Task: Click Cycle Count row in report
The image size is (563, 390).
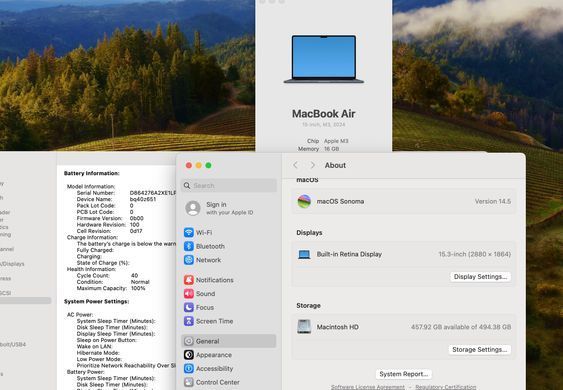Action: pos(107,275)
